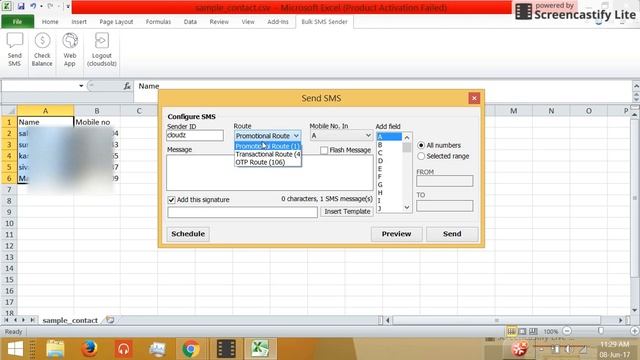
Task: Select cell A1 containing Name
Action: click(45, 122)
